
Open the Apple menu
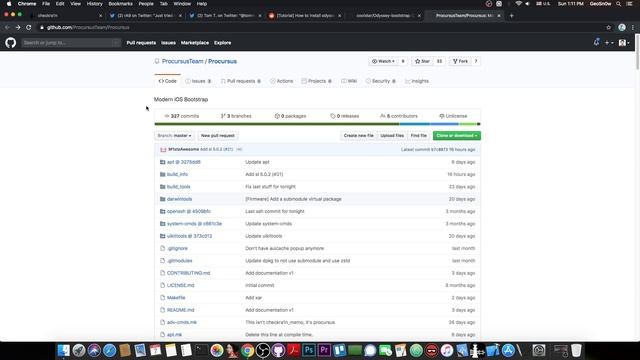[x=9, y=4]
